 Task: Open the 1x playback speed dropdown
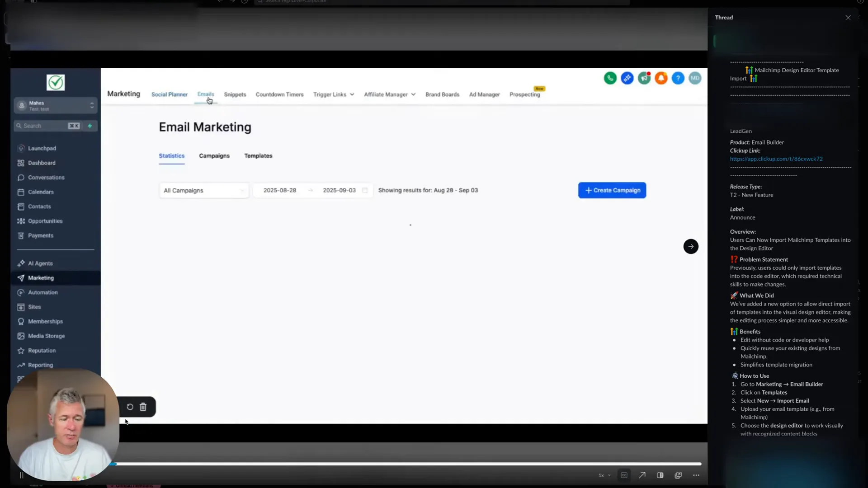click(x=604, y=475)
